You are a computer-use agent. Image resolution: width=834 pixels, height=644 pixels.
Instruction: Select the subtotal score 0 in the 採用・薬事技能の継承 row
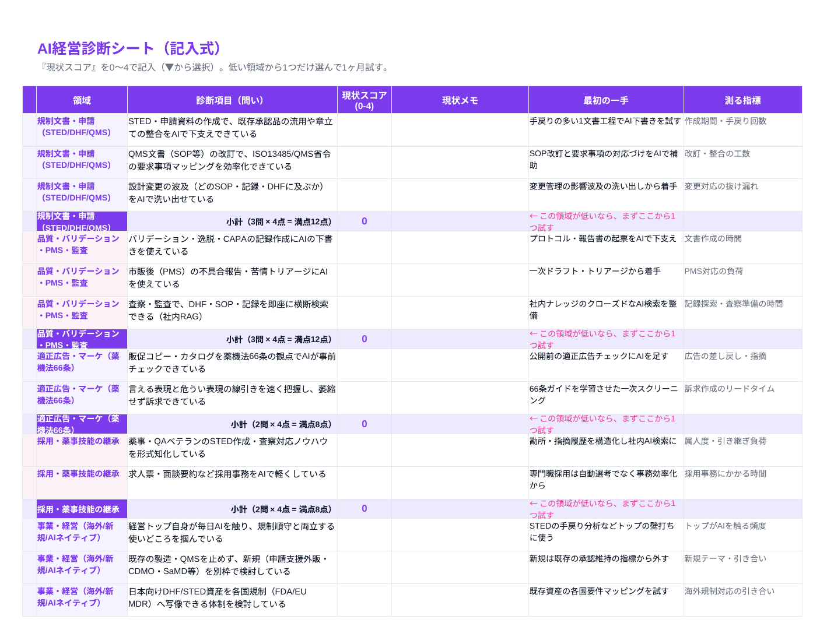tap(365, 509)
